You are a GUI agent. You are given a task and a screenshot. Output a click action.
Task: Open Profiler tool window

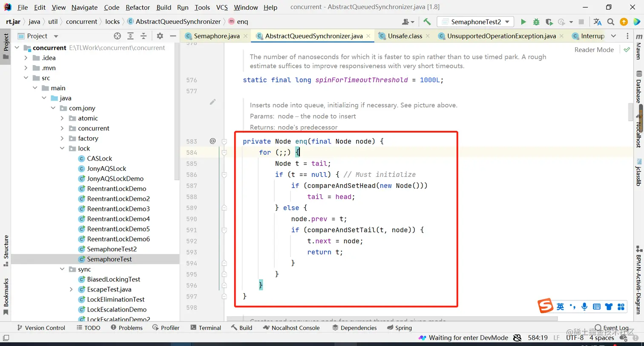[166, 328]
